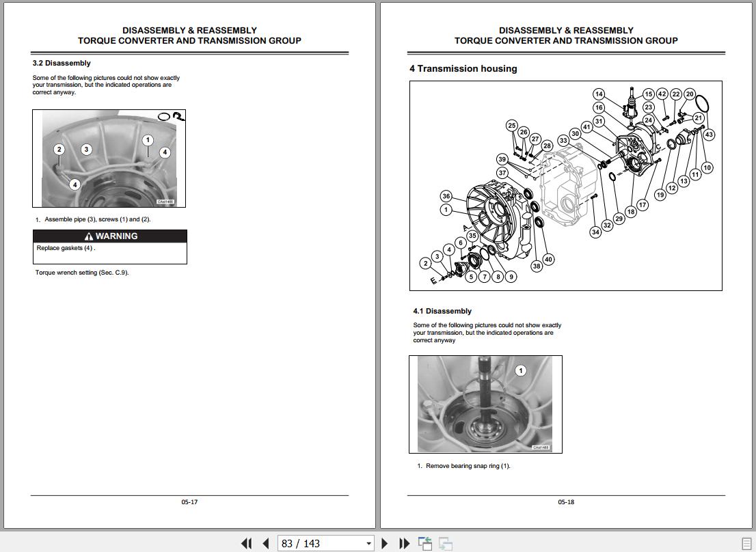Click callout 36 in the housing diagram
756x552 pixels.
[x=446, y=196]
